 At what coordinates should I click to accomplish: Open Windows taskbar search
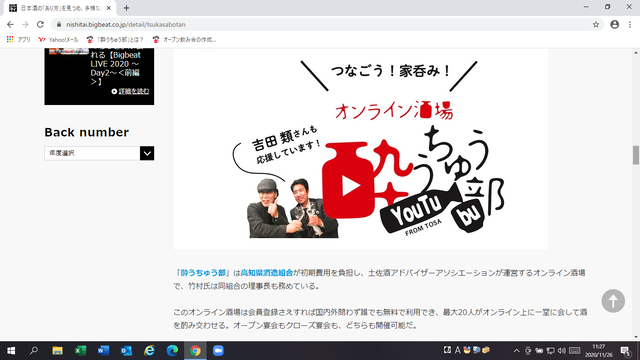[34, 351]
